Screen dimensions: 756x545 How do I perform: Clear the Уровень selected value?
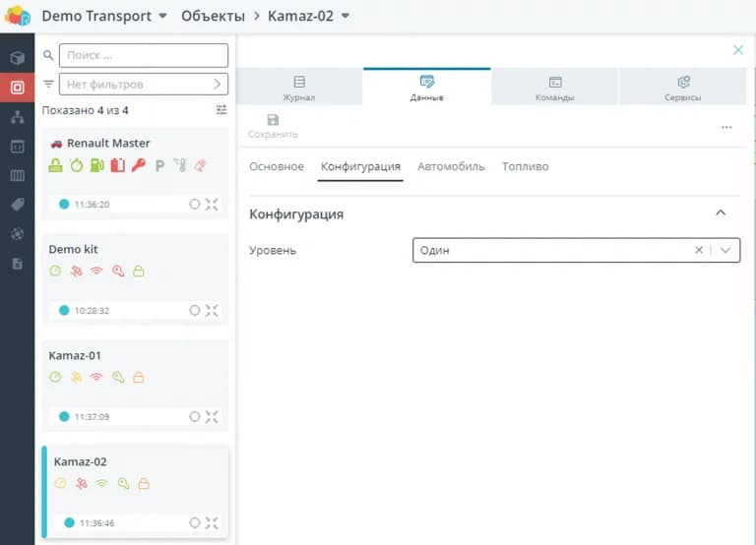tap(699, 250)
